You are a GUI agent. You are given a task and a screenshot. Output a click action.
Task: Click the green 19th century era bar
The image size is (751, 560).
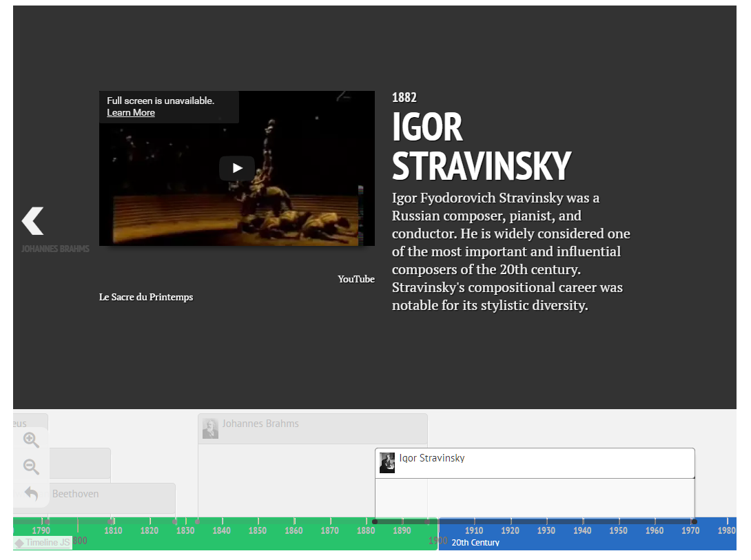click(x=276, y=542)
